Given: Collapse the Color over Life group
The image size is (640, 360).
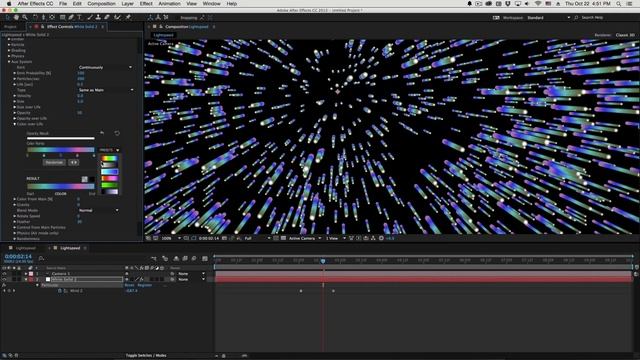Looking at the screenshot, I should tap(15, 124).
